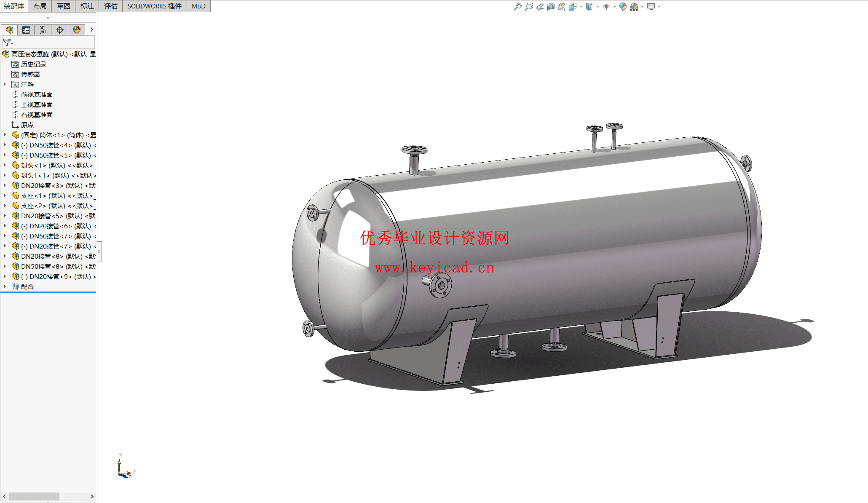Click the View Orientation cube icon
This screenshot has height=503, width=868.
(x=572, y=7)
